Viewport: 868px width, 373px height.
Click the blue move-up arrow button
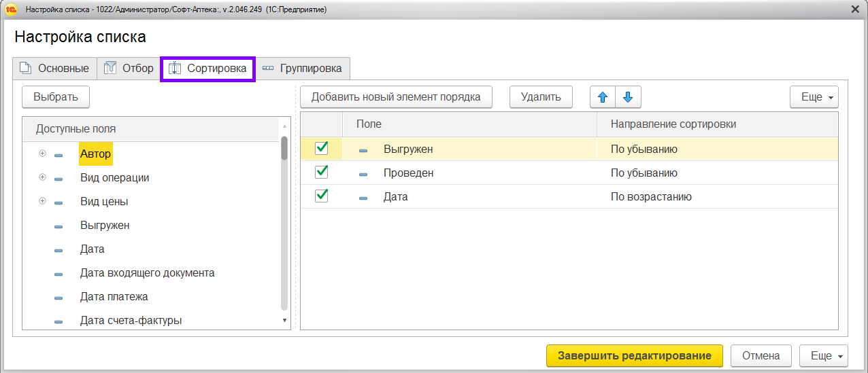tap(602, 97)
